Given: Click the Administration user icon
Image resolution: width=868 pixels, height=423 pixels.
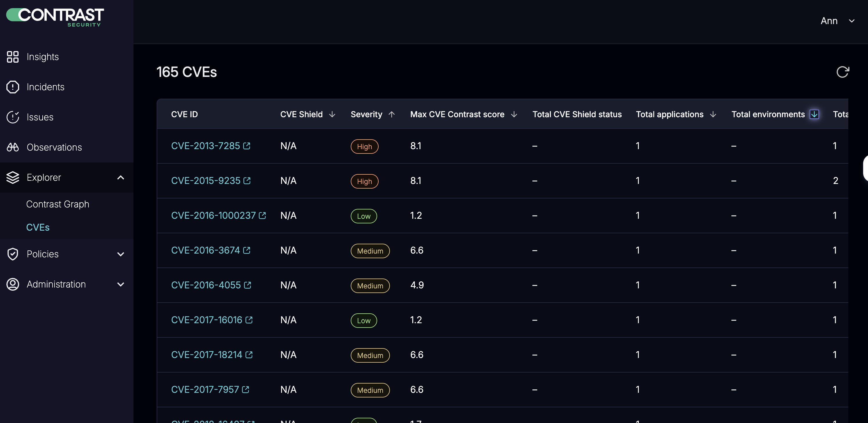Looking at the screenshot, I should (x=13, y=284).
